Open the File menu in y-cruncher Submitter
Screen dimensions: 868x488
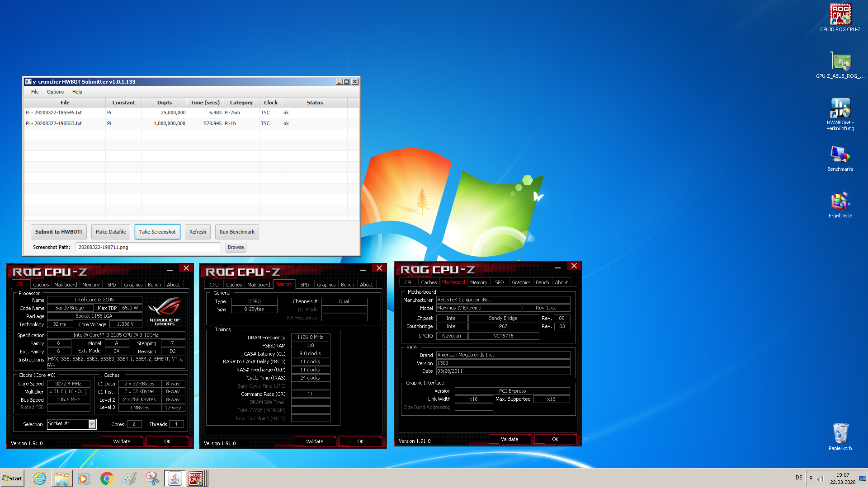35,92
